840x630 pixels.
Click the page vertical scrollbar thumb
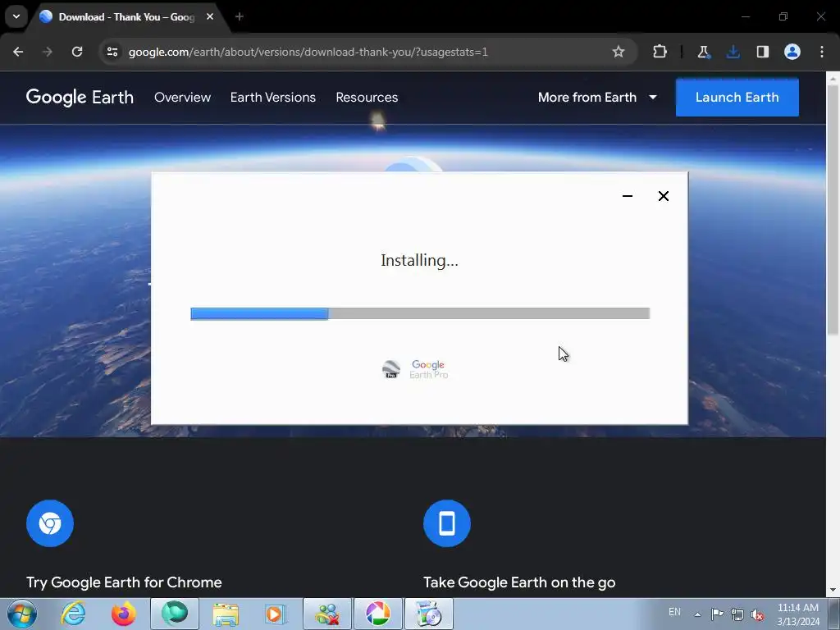pos(833,210)
